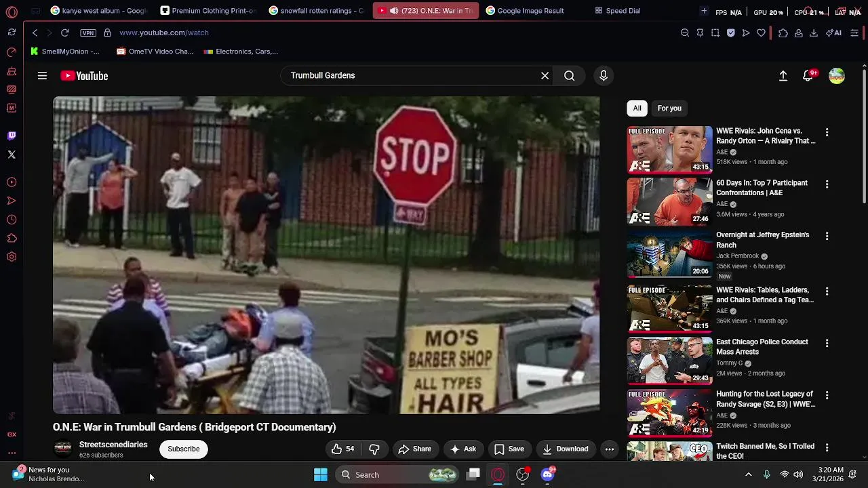Open options for East Chicago Police video
Screen dimensions: 868x488
[827, 344]
